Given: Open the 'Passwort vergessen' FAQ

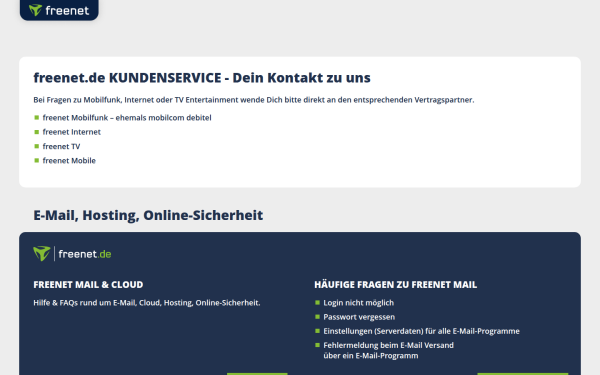Looking at the screenshot, I should [359, 317].
